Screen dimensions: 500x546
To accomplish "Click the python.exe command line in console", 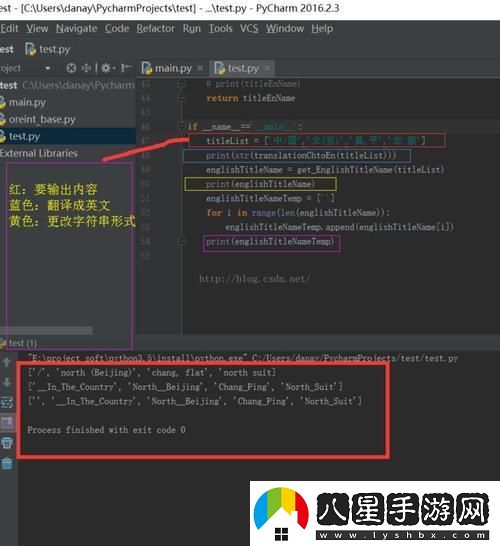I will point(243,358).
